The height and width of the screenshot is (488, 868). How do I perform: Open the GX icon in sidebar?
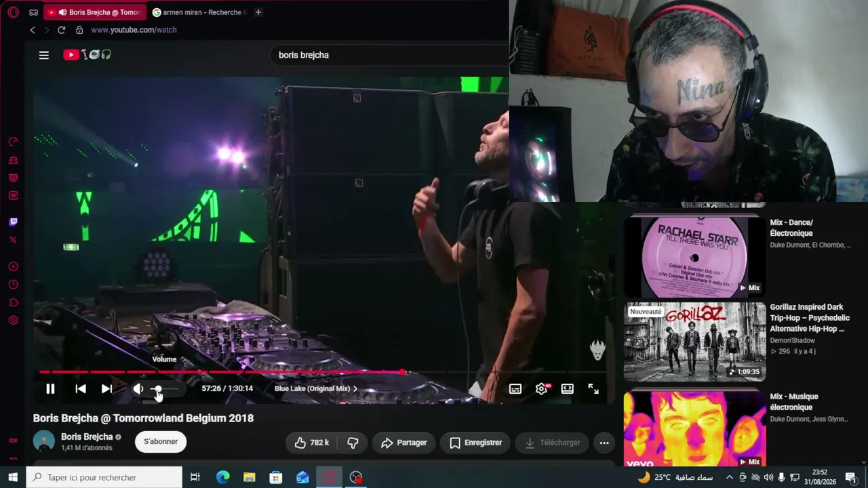14,441
